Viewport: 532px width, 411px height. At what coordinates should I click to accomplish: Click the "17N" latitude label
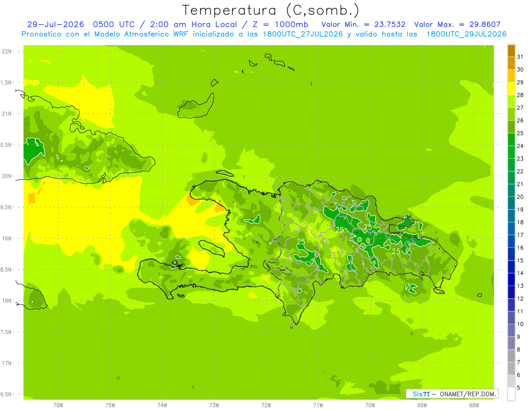[x=8, y=363]
